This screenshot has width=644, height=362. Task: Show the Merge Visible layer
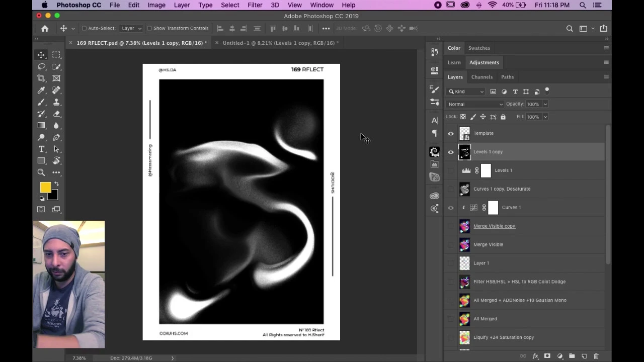pyautogui.click(x=451, y=245)
